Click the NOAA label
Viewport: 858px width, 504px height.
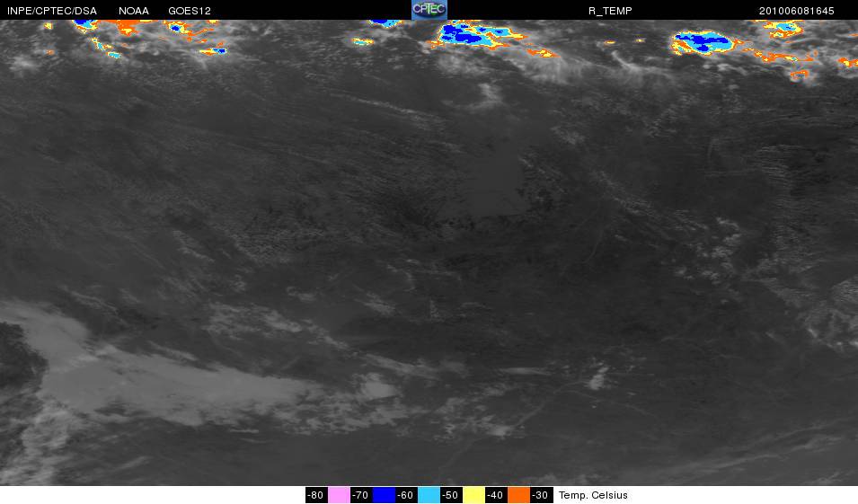point(134,11)
